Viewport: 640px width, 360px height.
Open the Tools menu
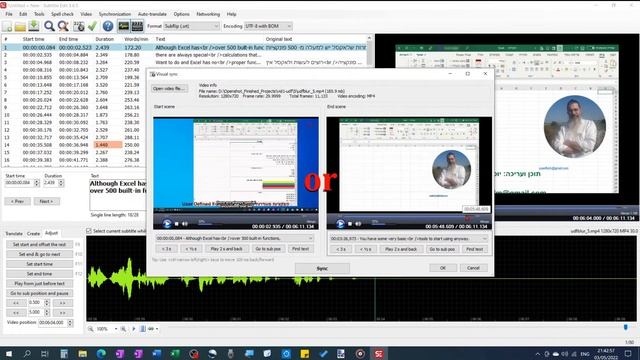[39, 14]
